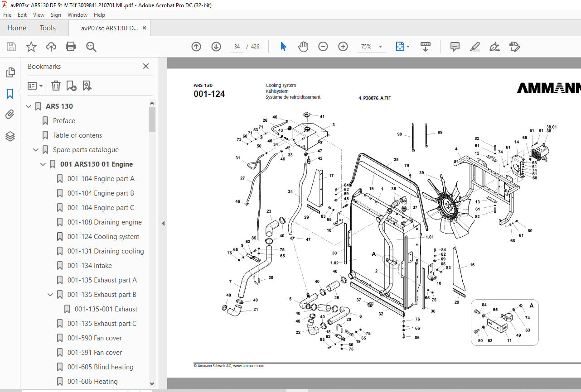
Task: Print the document using printer icon
Action: 71,47
